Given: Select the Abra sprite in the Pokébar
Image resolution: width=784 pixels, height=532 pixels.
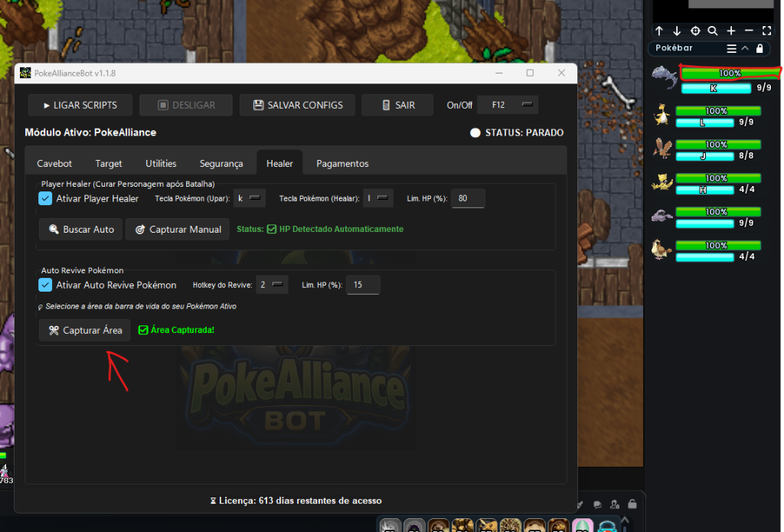Looking at the screenshot, I should pos(662,182).
